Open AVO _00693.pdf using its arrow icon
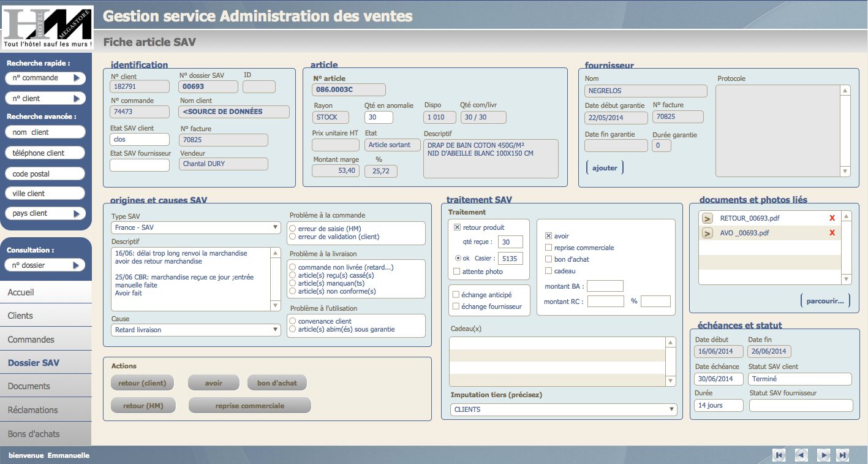The width and height of the screenshot is (868, 464). [x=707, y=233]
